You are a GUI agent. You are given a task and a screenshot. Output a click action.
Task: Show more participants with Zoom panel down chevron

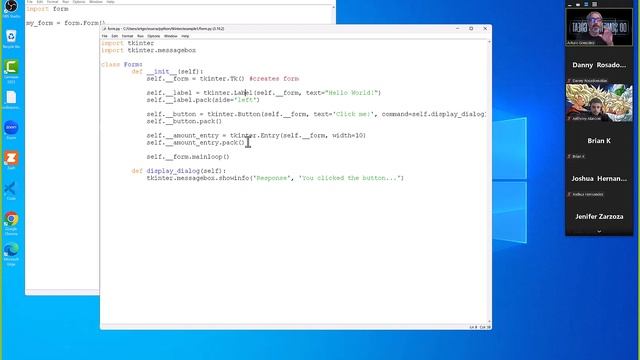(x=599, y=231)
